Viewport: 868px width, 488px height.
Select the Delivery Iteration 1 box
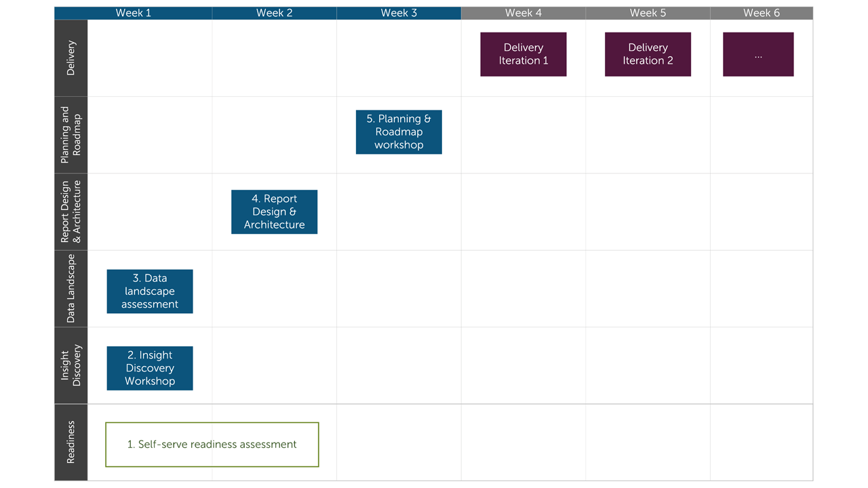tap(524, 54)
